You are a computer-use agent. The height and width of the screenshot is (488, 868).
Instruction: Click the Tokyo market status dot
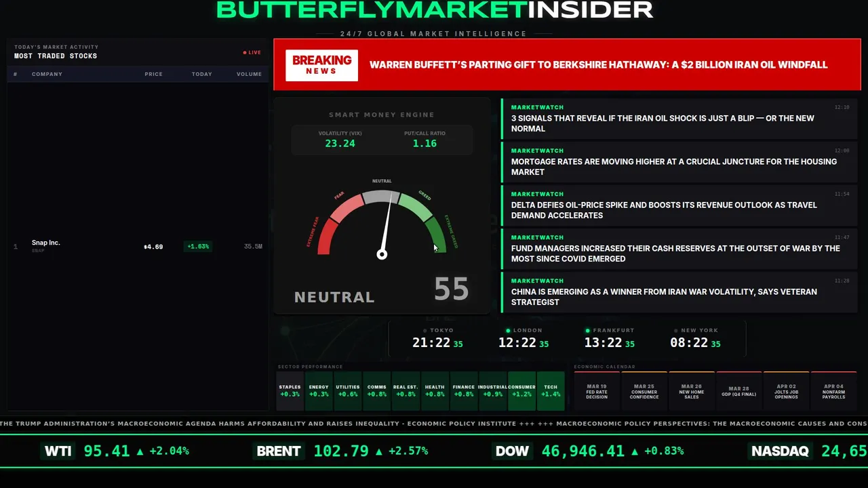coord(425,331)
